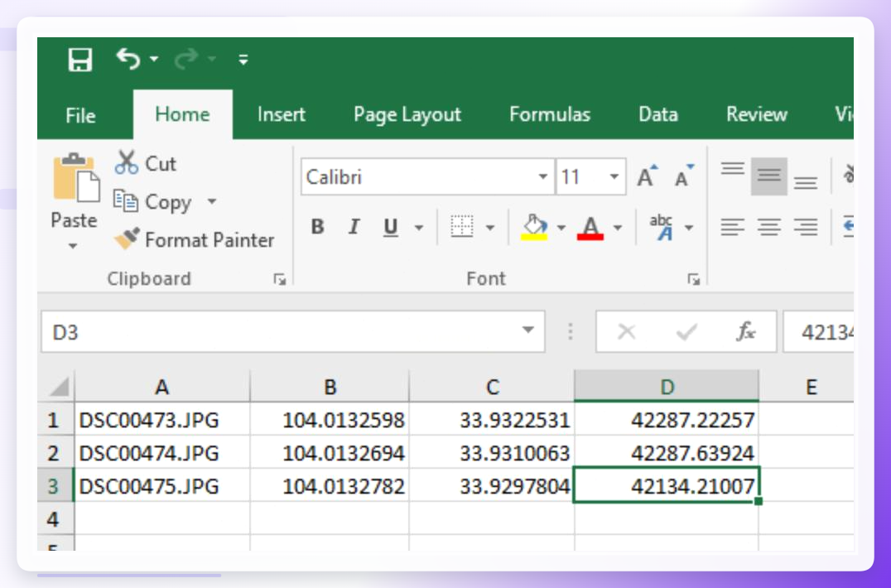This screenshot has width=891, height=588.
Task: Click the Save icon in the title bar
Action: 80,60
